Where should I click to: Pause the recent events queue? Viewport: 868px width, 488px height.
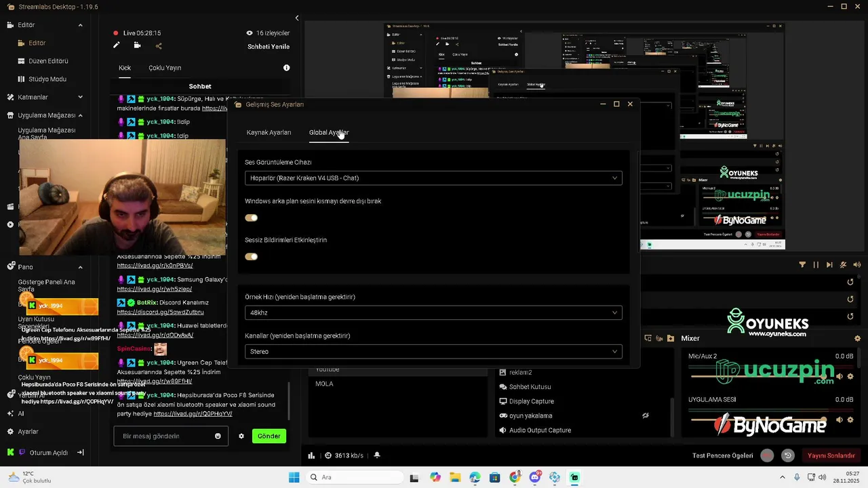click(816, 265)
